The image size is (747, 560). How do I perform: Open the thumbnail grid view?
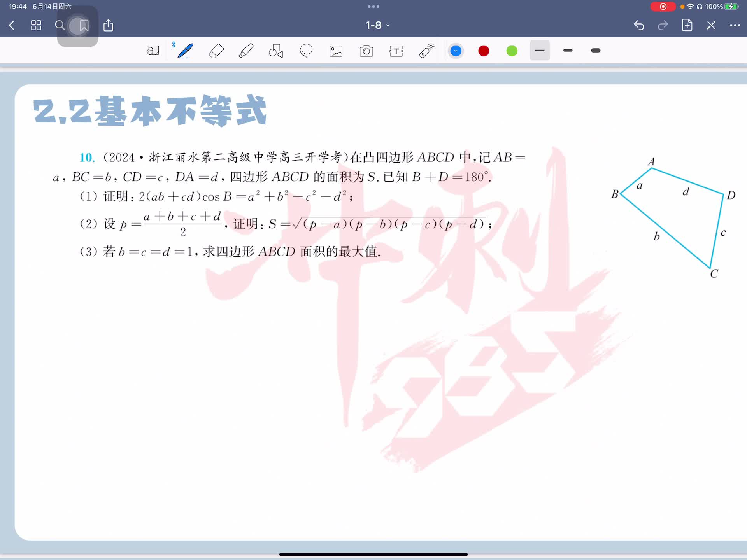[x=36, y=26]
